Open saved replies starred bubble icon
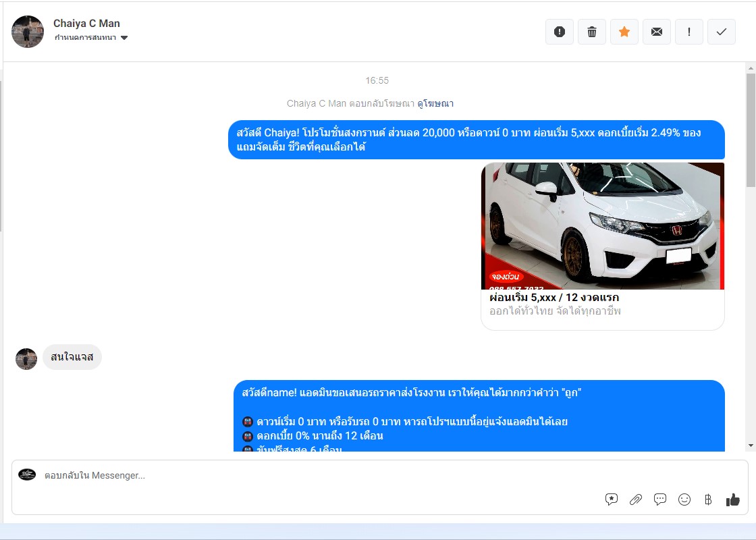The height and width of the screenshot is (540, 756). tap(612, 500)
